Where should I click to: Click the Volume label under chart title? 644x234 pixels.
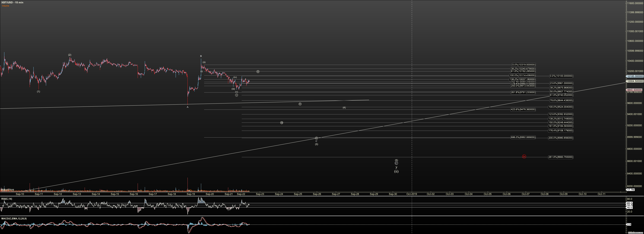click(5, 6)
